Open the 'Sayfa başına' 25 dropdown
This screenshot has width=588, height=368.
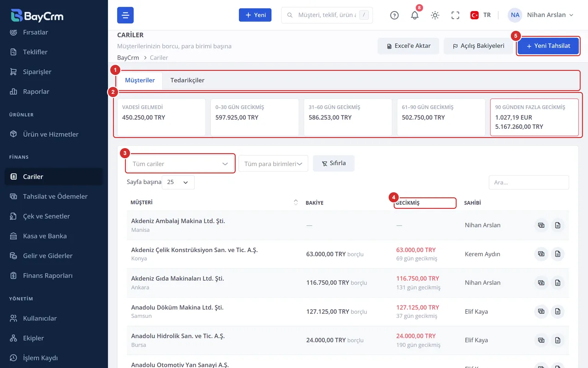pos(178,182)
